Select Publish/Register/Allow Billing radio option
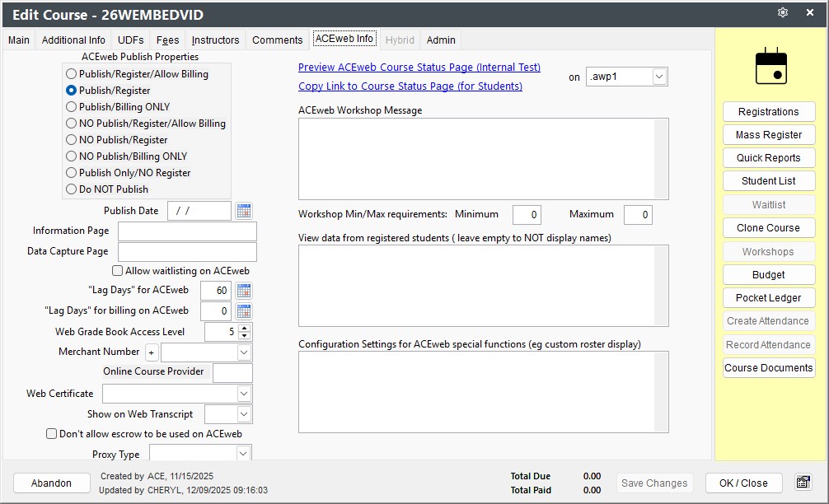 [x=71, y=74]
